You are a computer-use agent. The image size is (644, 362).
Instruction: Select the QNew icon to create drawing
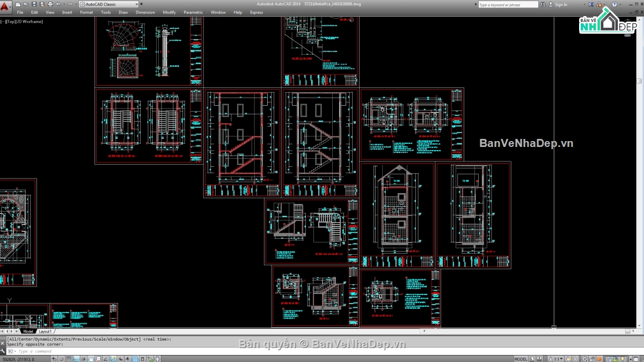[x=18, y=4]
